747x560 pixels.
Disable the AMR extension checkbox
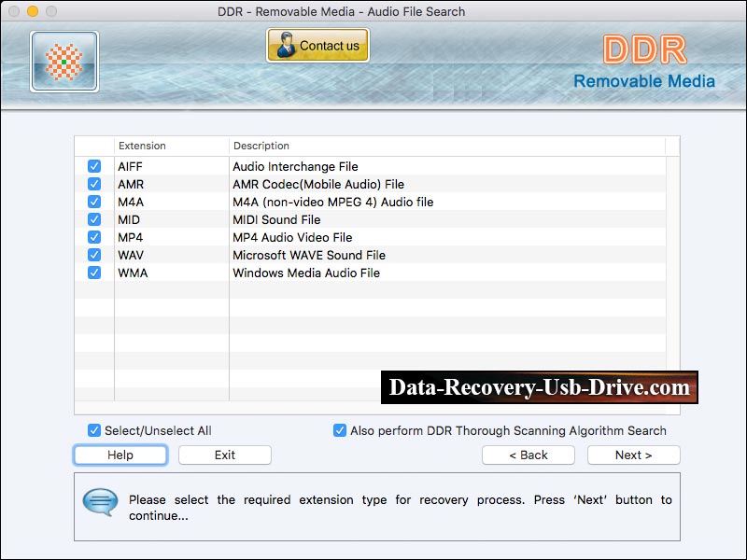tap(93, 184)
